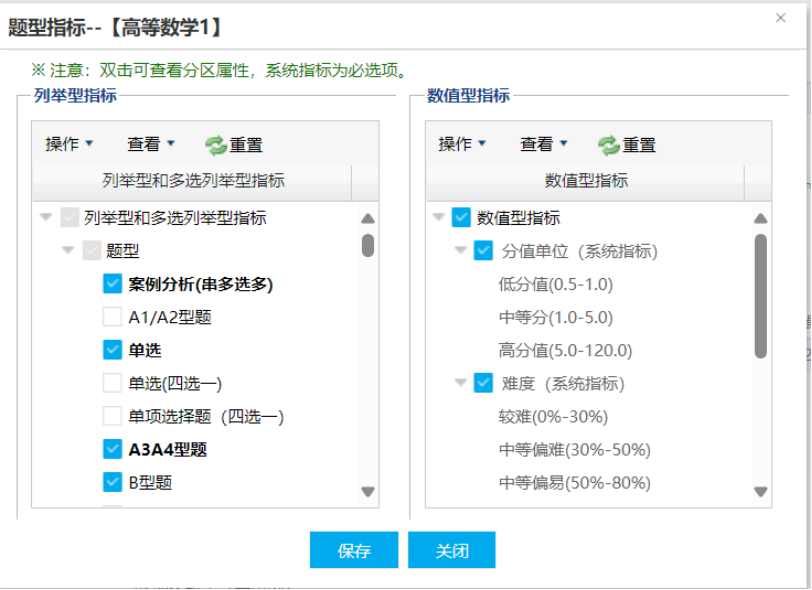812x590 pixels.
Task: Click the numeric panel vertical scrollbar thumb
Action: [x=760, y=296]
